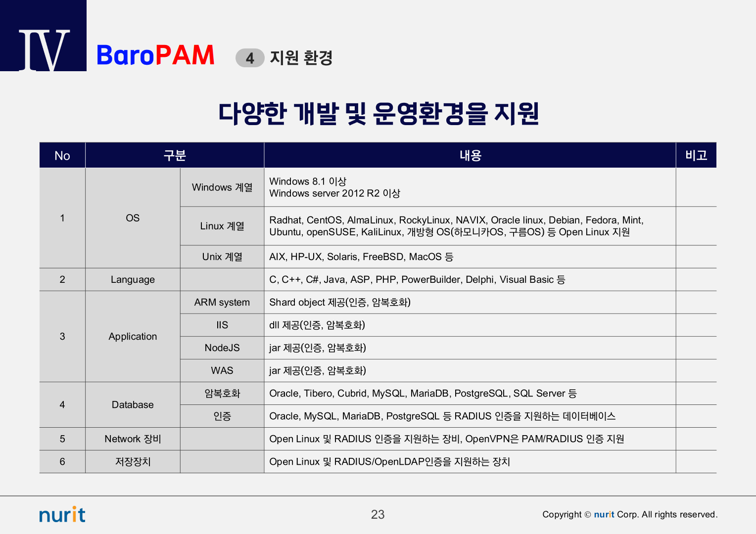Click the 'Windows server 2012 R2 이상' line
The image size is (756, 534).
coord(334,193)
